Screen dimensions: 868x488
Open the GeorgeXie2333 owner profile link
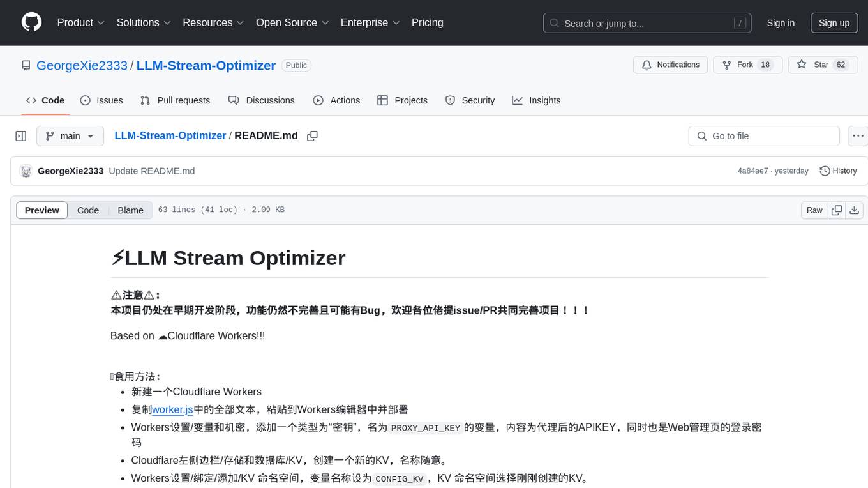tap(82, 65)
